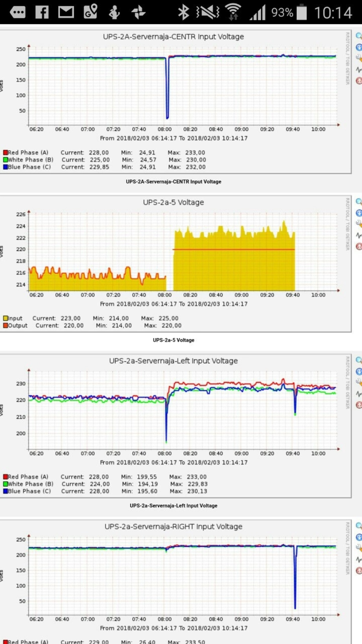The width and height of the screenshot is (362, 644).
Task: Click green swatch for White Phase (B) in CENTR legend
Action: (x=5, y=160)
